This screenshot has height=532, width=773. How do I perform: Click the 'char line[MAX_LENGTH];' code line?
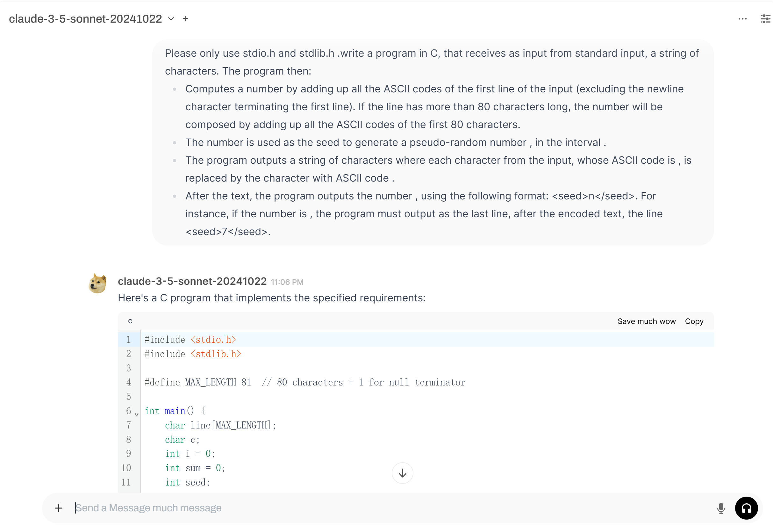tap(220, 425)
